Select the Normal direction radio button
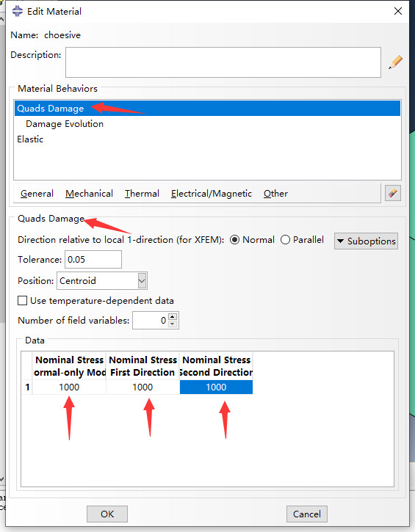 [234, 240]
